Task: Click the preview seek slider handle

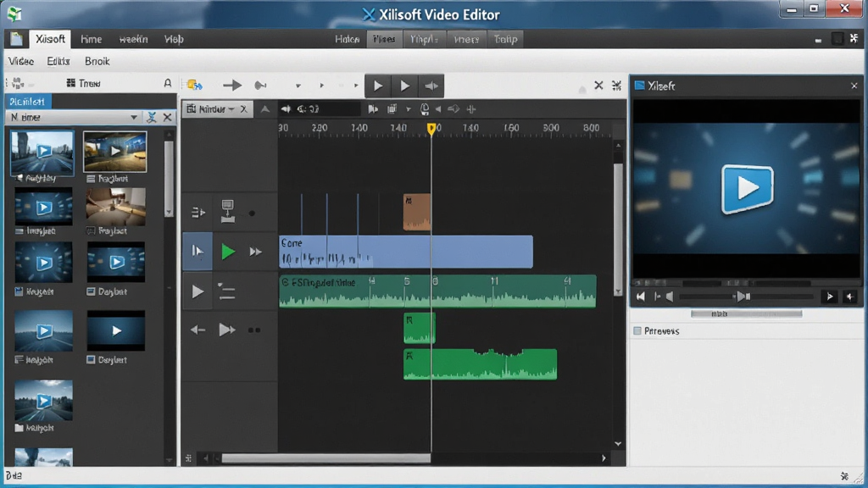Action: (743, 297)
